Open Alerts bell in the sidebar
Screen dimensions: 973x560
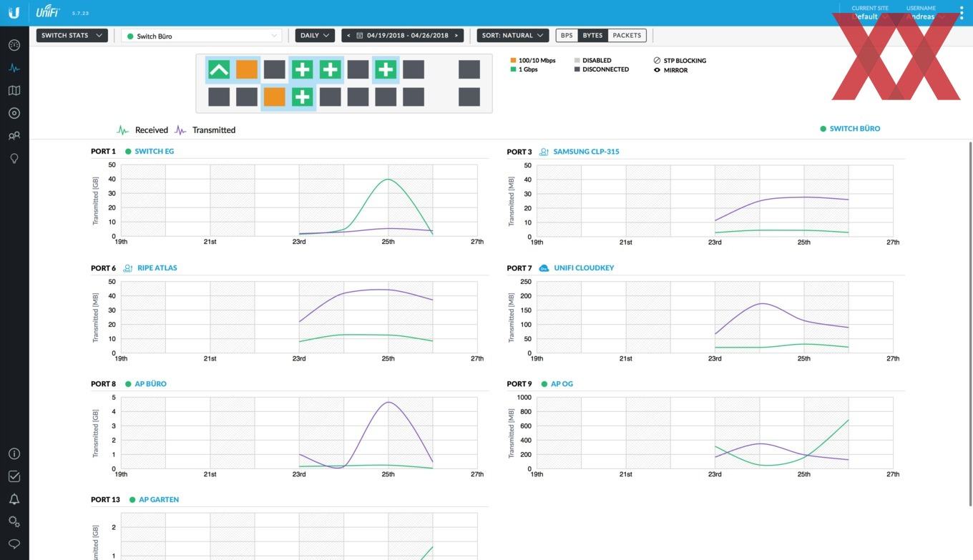tap(14, 499)
